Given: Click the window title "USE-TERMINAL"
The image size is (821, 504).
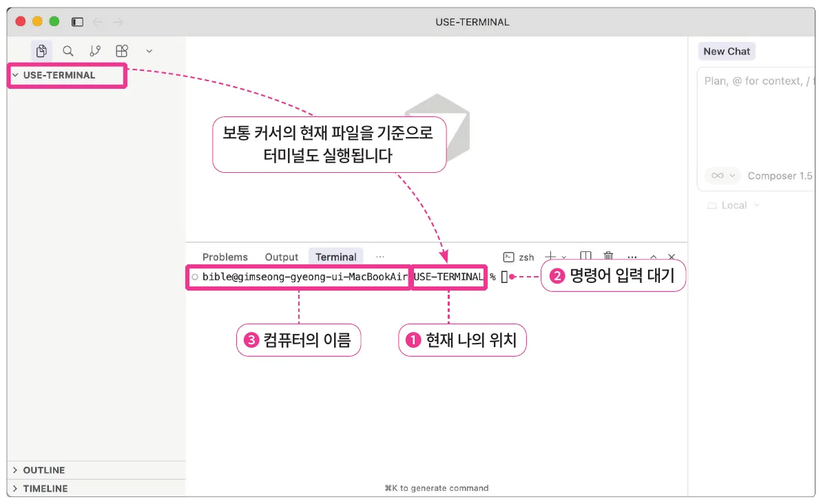Looking at the screenshot, I should tap(472, 22).
